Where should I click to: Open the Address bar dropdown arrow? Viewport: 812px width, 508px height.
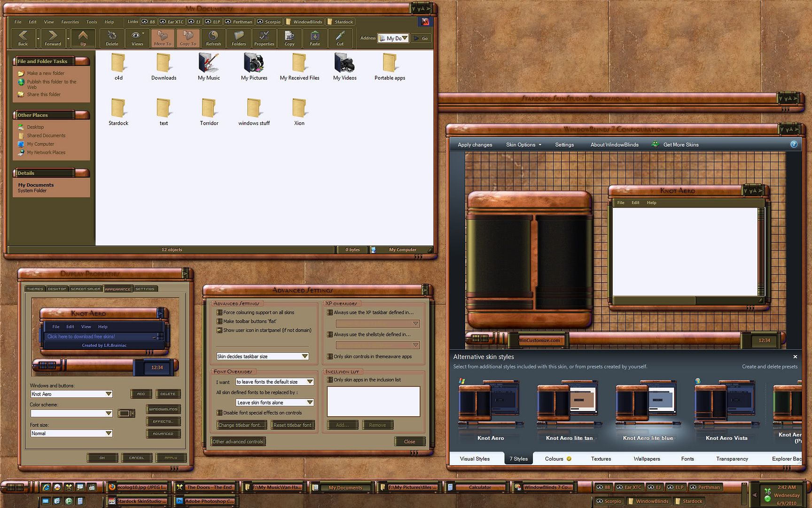(405, 38)
